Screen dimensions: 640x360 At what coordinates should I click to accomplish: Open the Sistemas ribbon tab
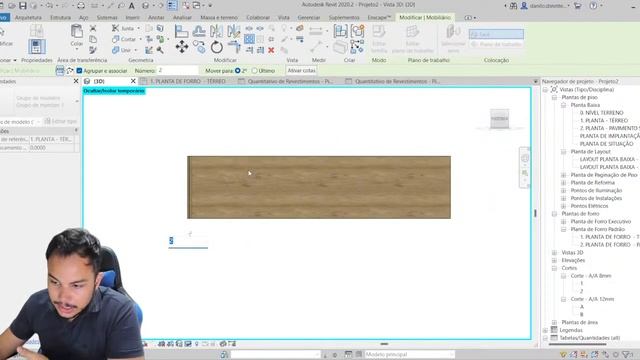107,18
